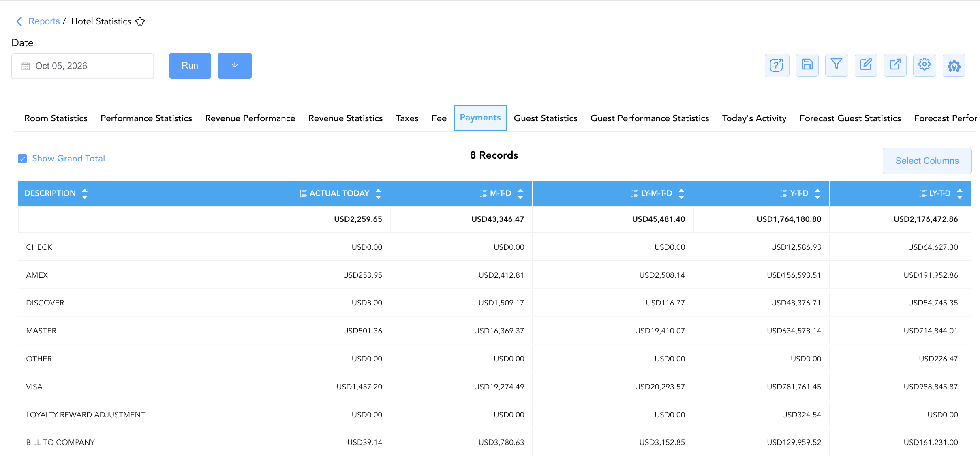The width and height of the screenshot is (980, 460).
Task: Click the download arrow button
Action: pyautogui.click(x=235, y=66)
